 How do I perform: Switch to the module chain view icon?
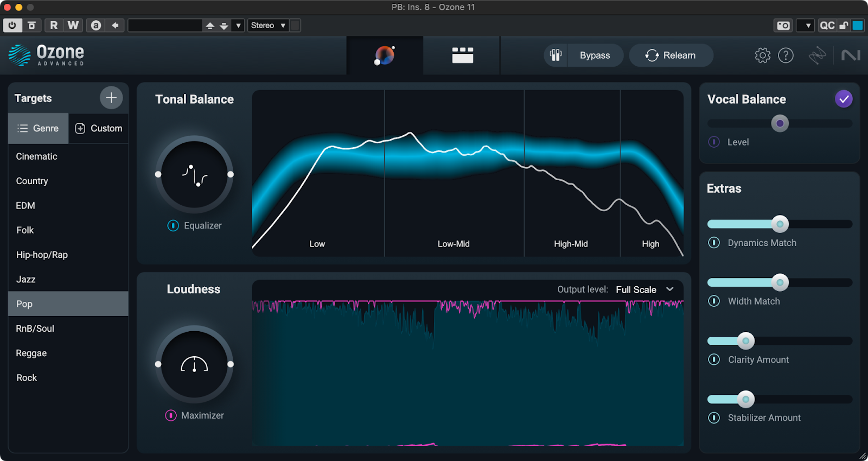click(x=462, y=55)
